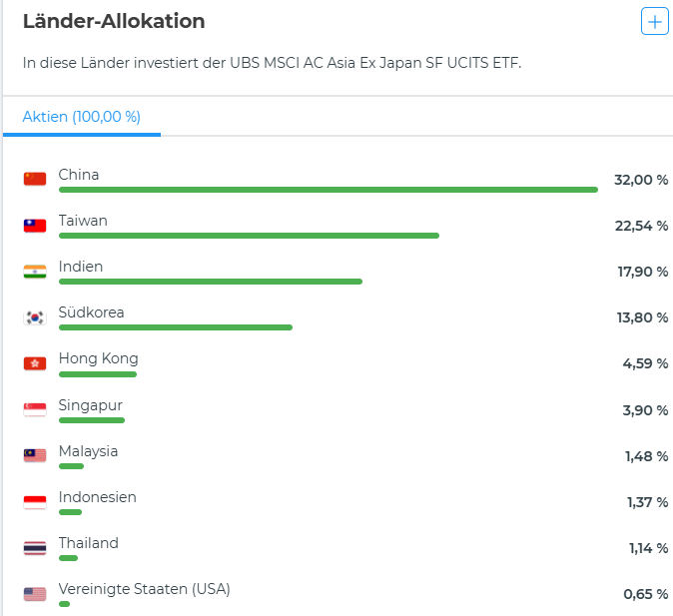Click the China allocation bar

[328, 190]
